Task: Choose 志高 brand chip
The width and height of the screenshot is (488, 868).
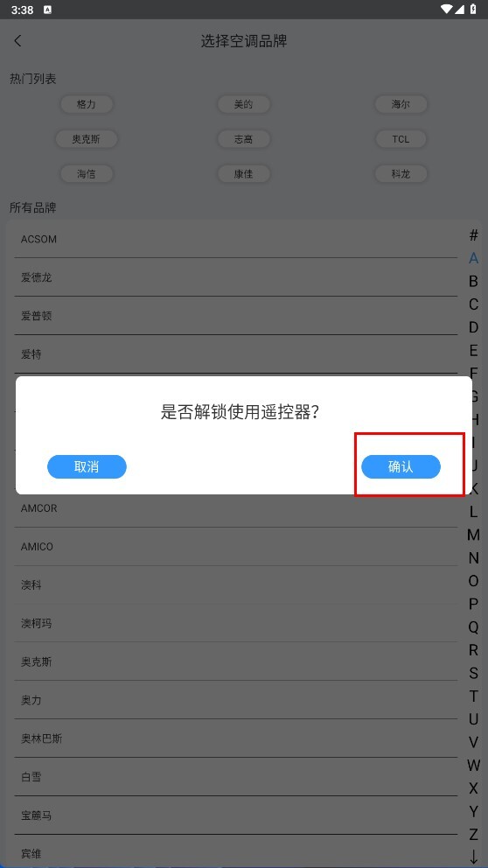Action: click(x=243, y=139)
